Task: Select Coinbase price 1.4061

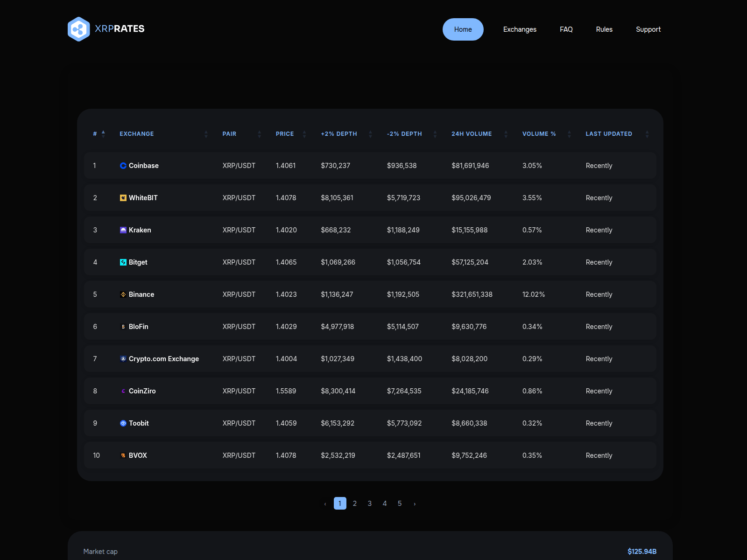Action: pyautogui.click(x=286, y=166)
